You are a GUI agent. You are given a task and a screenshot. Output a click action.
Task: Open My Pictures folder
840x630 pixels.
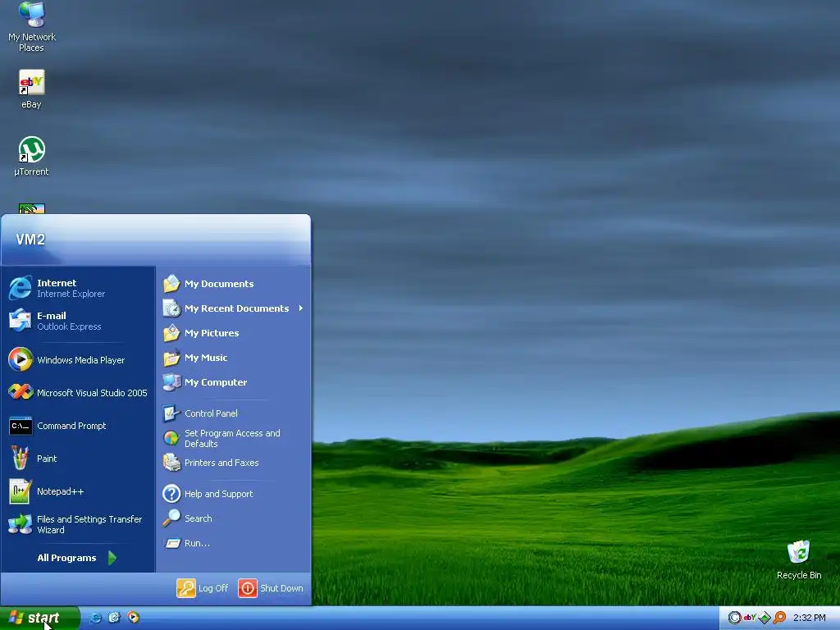pos(234,333)
